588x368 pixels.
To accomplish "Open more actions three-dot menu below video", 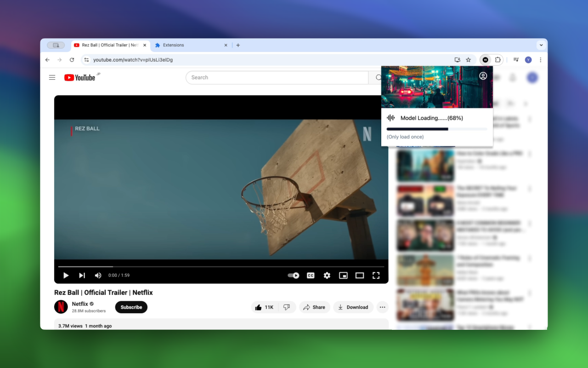I will [383, 307].
